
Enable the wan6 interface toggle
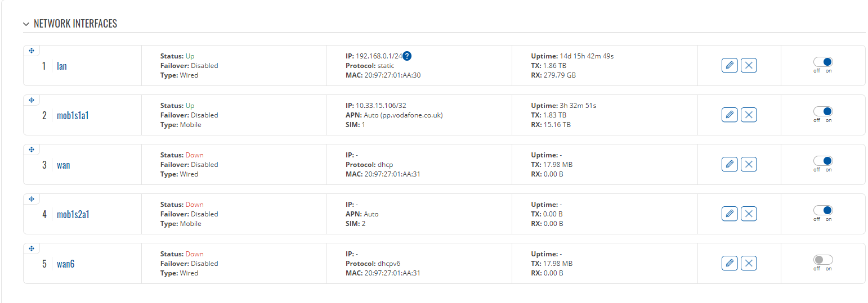[x=823, y=260]
